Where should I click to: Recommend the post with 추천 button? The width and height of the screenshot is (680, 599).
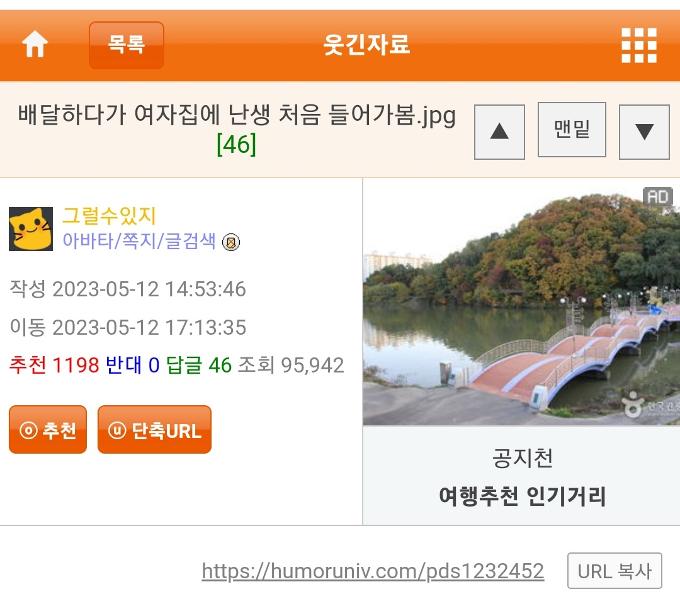[x=48, y=429]
